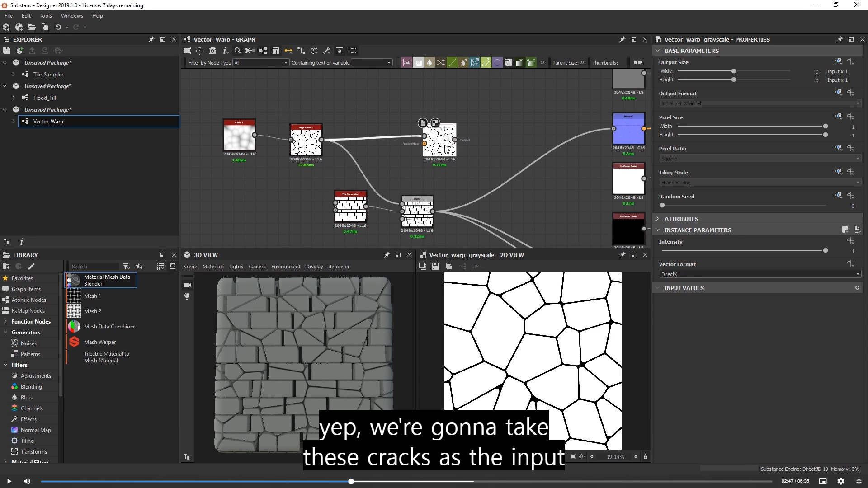Toggle the lock icon in 2D View footer

click(x=645, y=457)
